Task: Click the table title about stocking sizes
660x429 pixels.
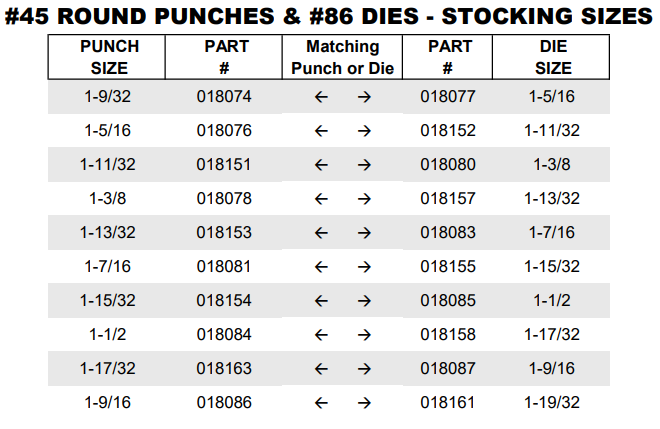Action: point(330,17)
